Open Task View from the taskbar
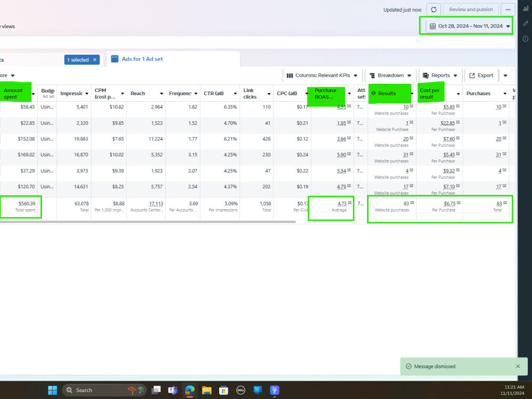 click(x=156, y=390)
